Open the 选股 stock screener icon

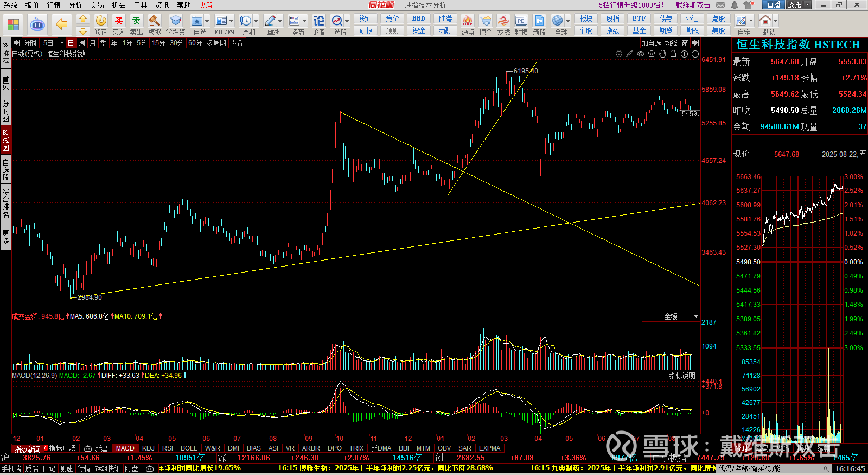[337, 21]
